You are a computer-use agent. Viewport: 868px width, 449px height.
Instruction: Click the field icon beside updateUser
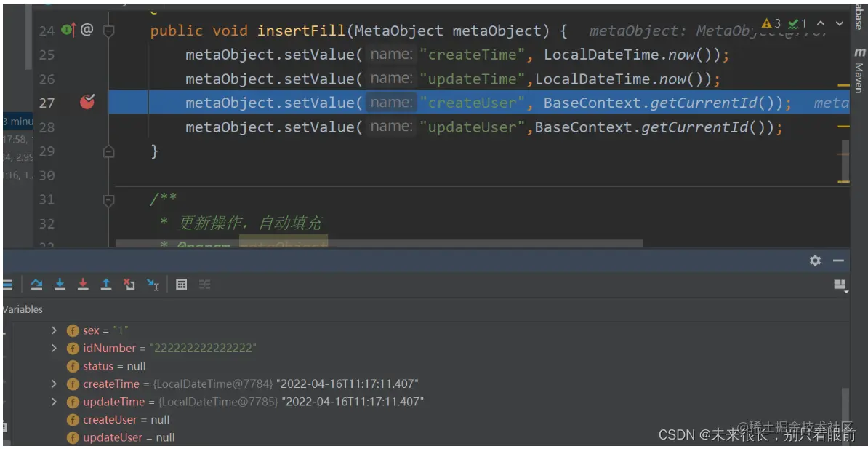73,437
